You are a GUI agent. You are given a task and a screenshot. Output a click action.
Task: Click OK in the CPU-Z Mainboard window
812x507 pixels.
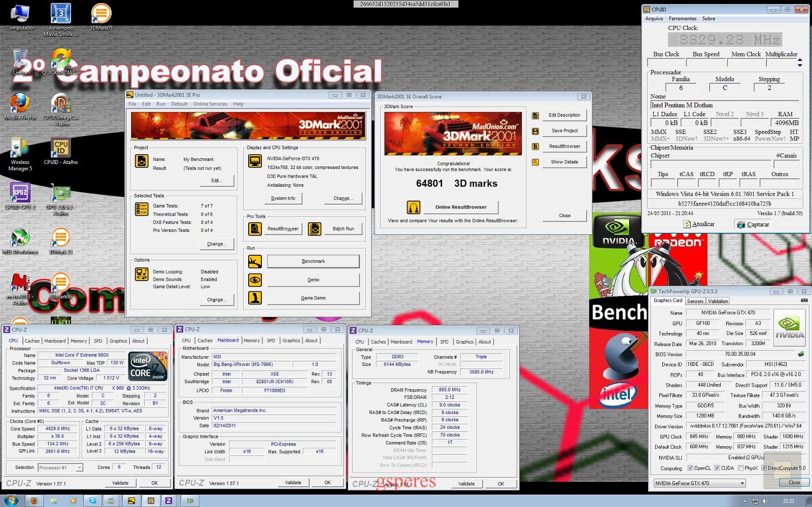pos(327,483)
